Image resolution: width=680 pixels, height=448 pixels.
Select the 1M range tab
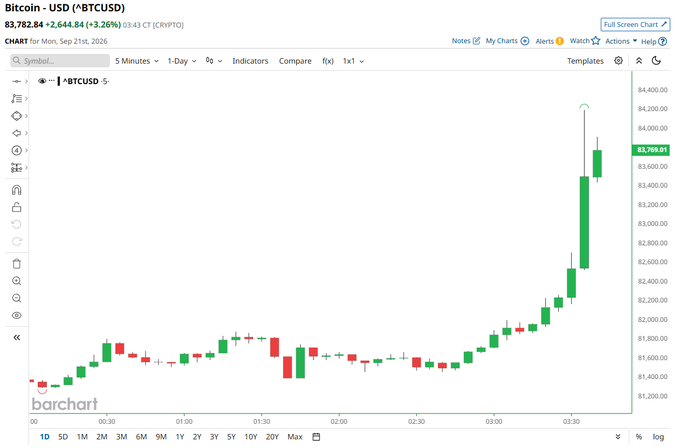pyautogui.click(x=82, y=437)
